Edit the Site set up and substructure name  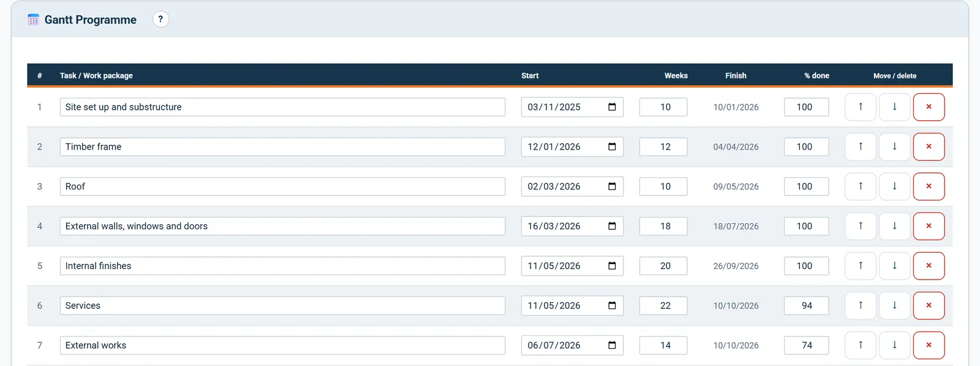click(282, 107)
